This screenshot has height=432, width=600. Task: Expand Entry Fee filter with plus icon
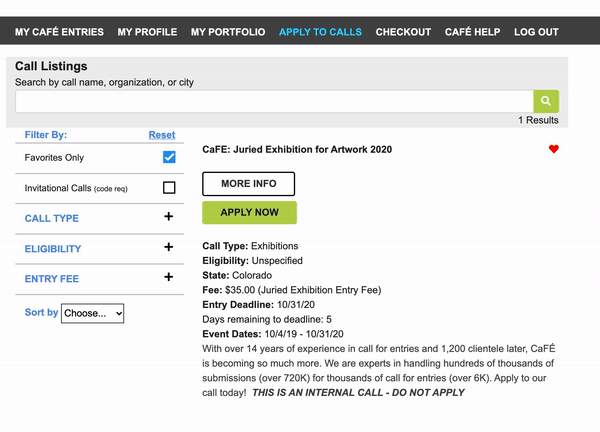click(168, 277)
